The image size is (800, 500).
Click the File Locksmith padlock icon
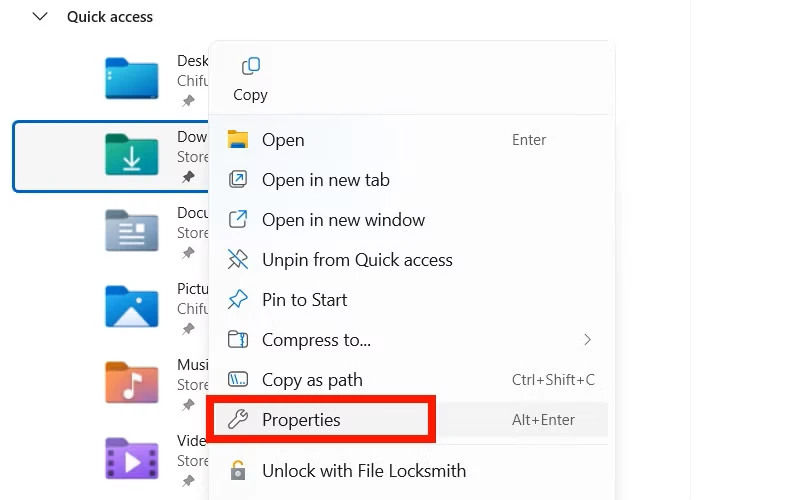238,470
